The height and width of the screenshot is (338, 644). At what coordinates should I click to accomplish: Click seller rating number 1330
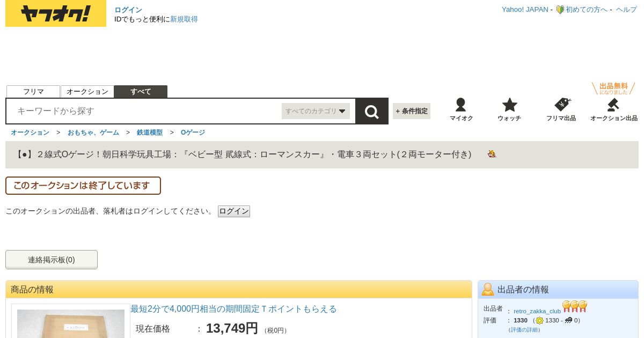pyautogui.click(x=521, y=320)
